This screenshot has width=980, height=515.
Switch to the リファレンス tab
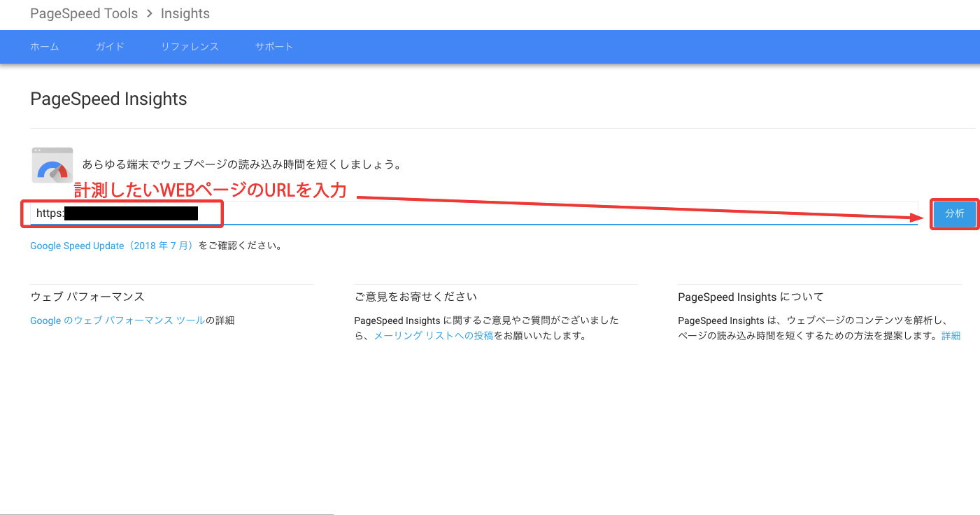click(x=190, y=47)
